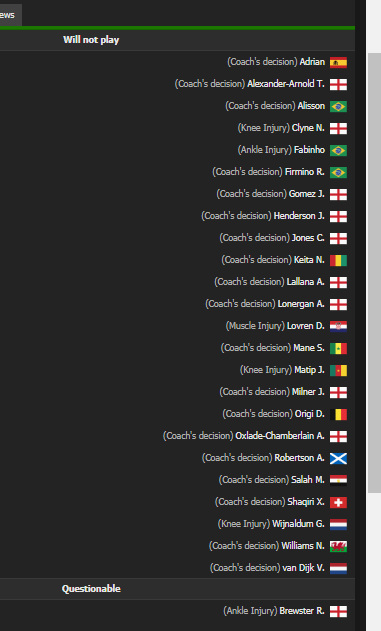Click the Senegal flag beside Mane S.
Screen dimensions: 381x631
click(x=338, y=348)
